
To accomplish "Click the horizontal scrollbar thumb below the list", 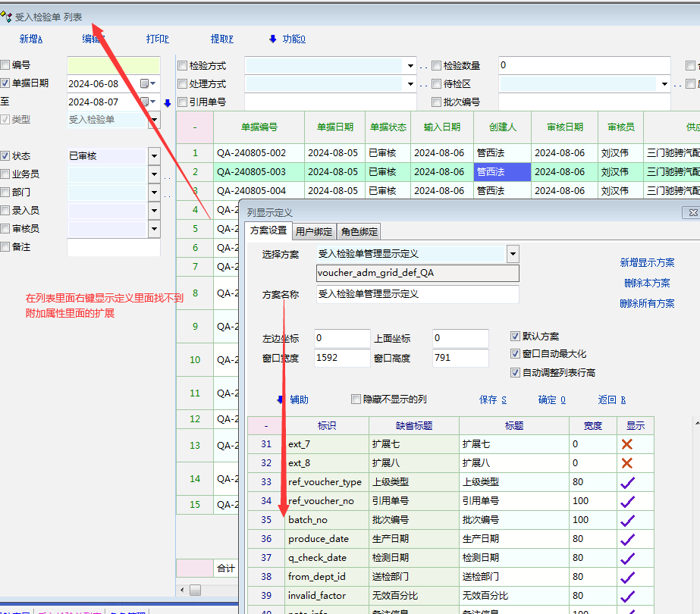I will pos(195,590).
